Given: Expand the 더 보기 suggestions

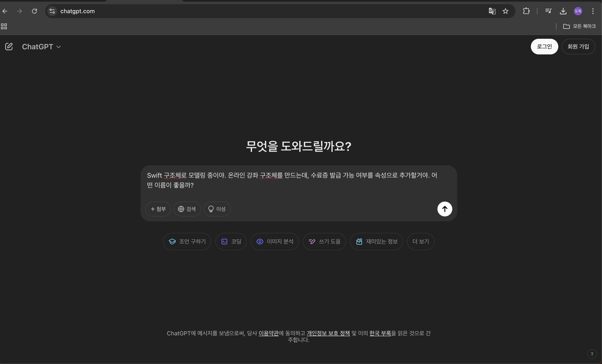Looking at the screenshot, I should pyautogui.click(x=421, y=241).
